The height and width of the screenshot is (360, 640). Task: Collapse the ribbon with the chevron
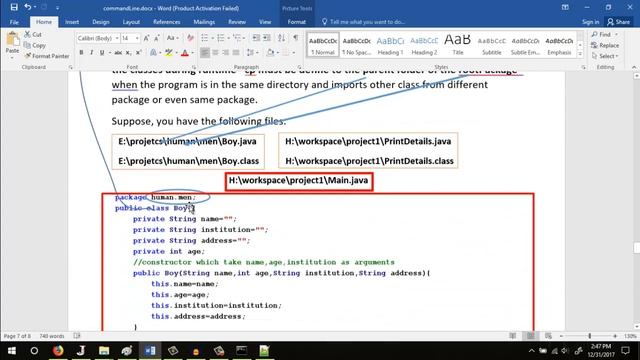point(634,67)
